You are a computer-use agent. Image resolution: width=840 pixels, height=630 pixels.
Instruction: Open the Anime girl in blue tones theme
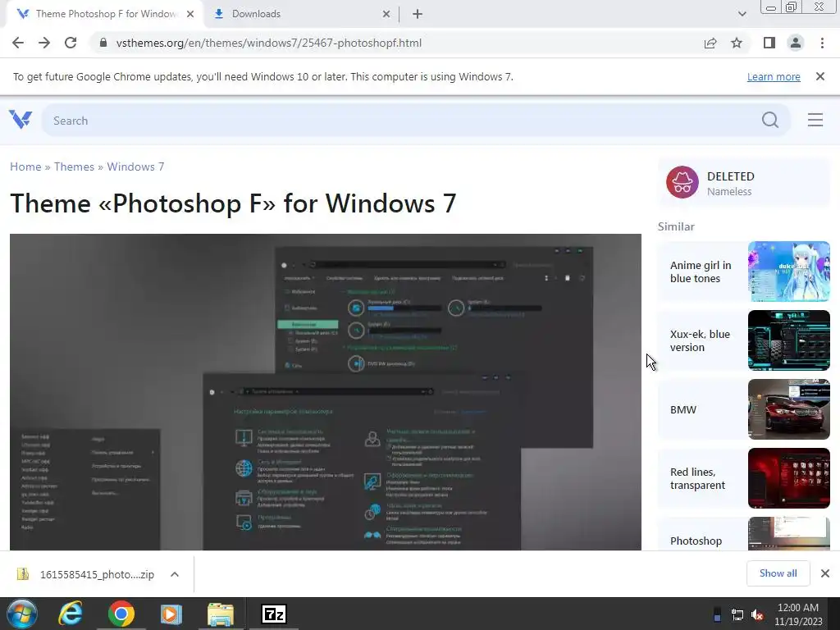[701, 272]
